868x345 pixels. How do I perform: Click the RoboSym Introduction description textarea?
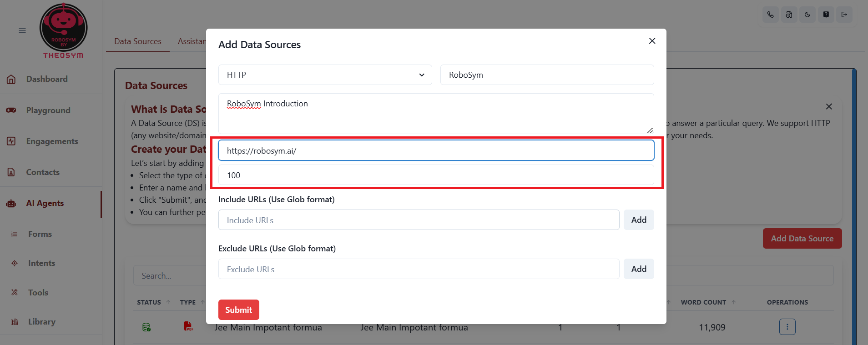(436, 114)
